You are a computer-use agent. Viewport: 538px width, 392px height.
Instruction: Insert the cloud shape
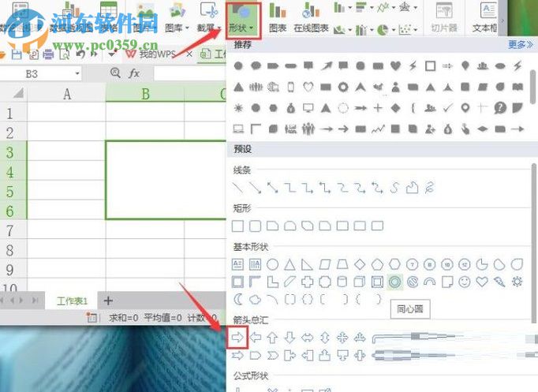(x=255, y=300)
